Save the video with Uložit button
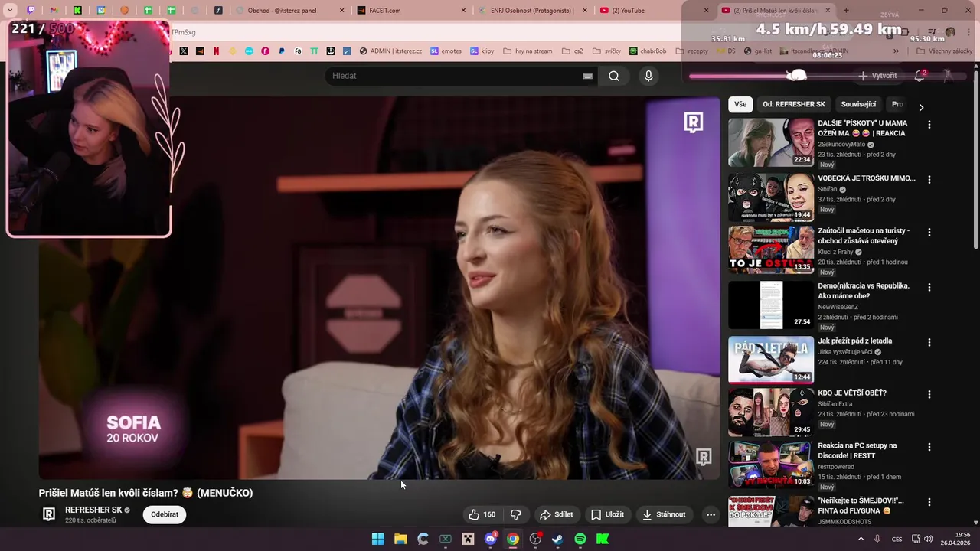This screenshot has width=980, height=551. point(607,514)
